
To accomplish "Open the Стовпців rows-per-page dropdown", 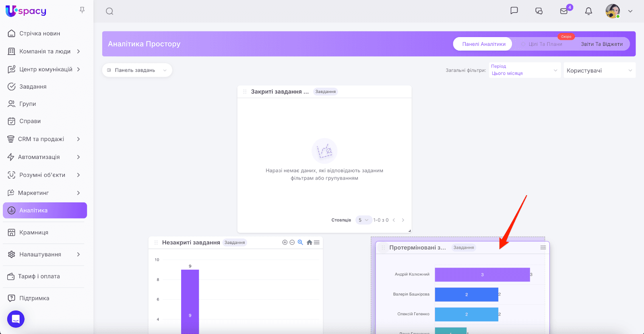I will (363, 220).
